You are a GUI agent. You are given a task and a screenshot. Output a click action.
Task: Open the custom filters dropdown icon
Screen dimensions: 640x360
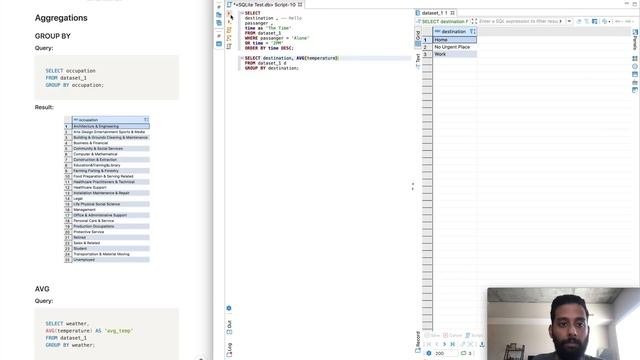tap(606, 21)
